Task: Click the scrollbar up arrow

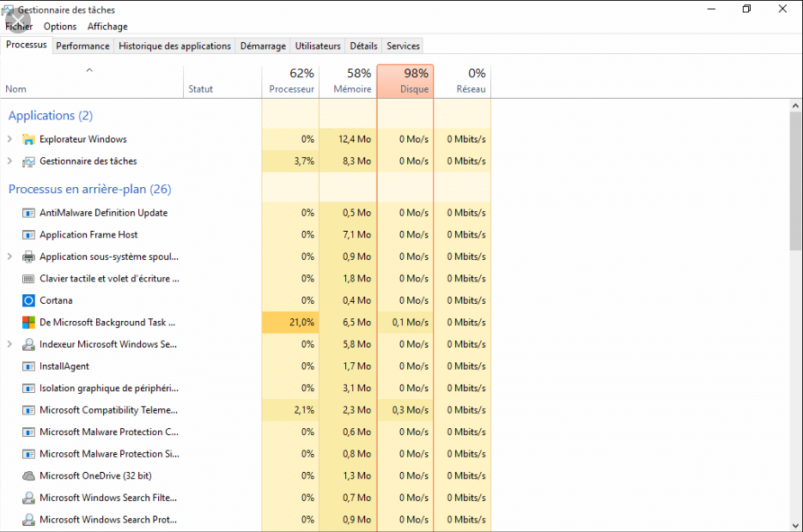Action: [x=795, y=106]
